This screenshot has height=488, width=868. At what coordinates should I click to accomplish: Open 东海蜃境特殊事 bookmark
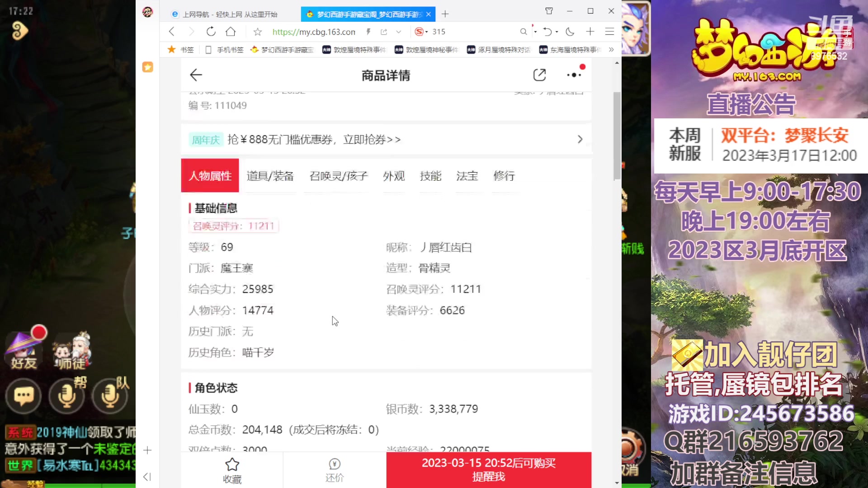coord(571,50)
